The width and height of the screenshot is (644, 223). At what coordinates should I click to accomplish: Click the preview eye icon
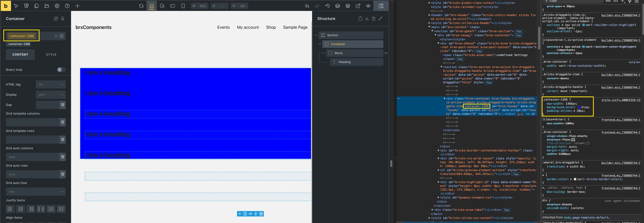click(x=368, y=6)
